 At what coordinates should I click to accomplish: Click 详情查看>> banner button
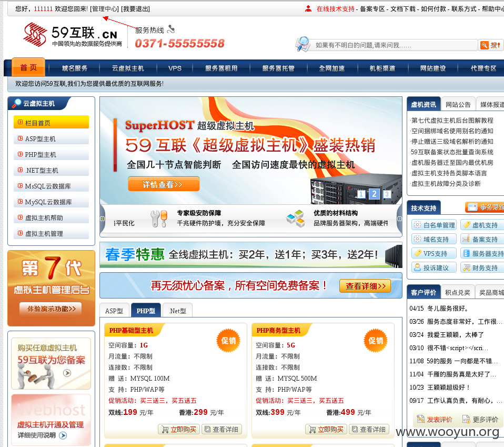[164, 184]
